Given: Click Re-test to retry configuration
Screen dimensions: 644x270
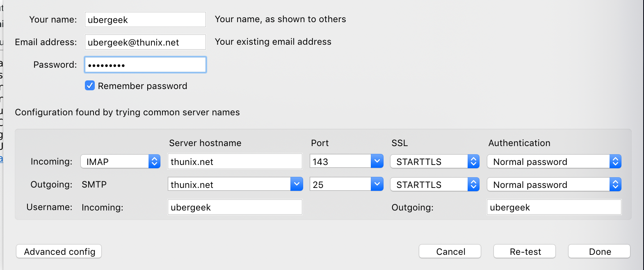Looking at the screenshot, I should click(525, 252).
